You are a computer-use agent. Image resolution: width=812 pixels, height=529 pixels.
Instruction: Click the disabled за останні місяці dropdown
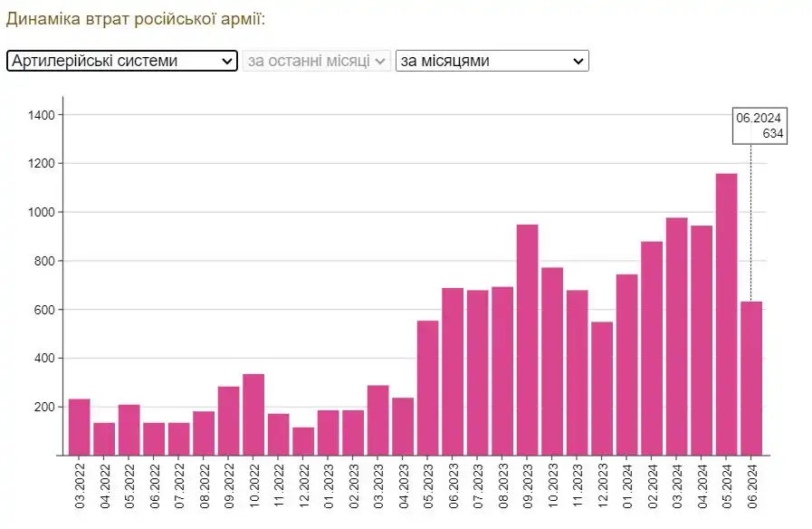317,61
